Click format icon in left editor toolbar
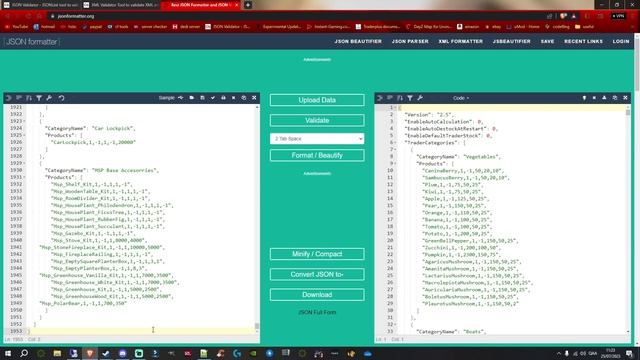Screen dimensions: 640x360 click(9, 98)
